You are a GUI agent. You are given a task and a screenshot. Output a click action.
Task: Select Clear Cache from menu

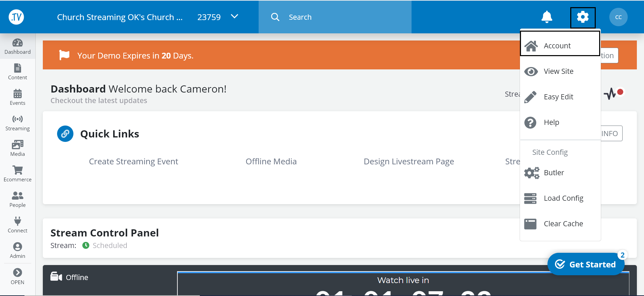pyautogui.click(x=563, y=224)
